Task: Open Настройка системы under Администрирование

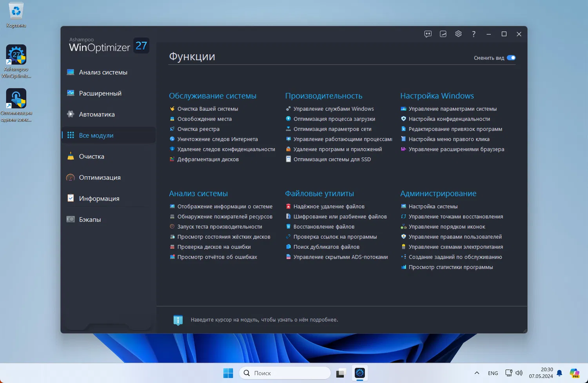Action: point(433,206)
